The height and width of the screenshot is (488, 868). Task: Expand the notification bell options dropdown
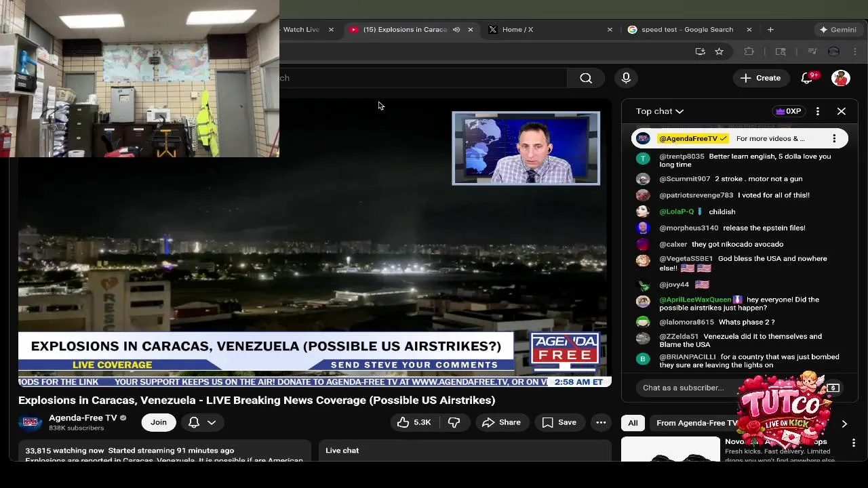click(x=212, y=422)
